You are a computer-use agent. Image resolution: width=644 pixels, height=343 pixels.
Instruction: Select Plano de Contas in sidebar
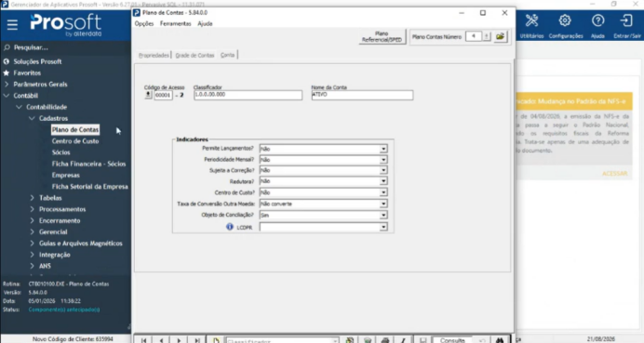75,129
